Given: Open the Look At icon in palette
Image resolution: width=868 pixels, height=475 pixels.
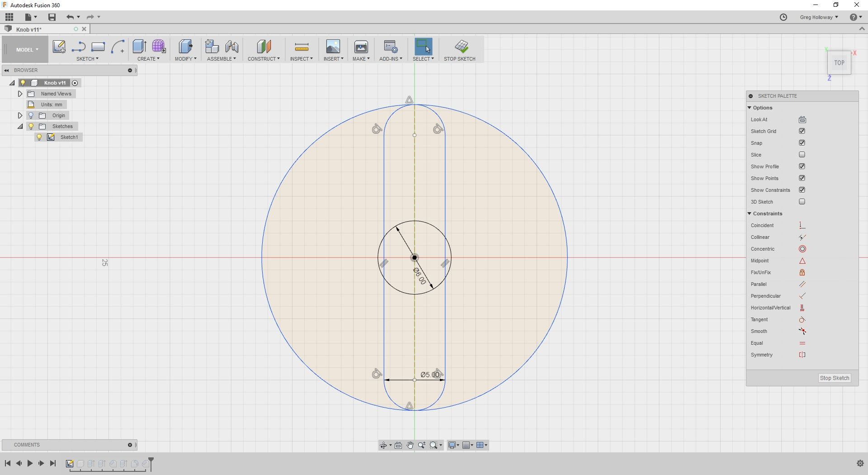Looking at the screenshot, I should pos(802,119).
